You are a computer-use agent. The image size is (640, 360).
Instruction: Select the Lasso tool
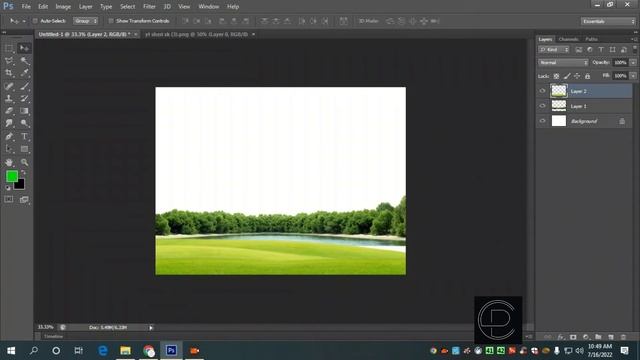(9, 61)
